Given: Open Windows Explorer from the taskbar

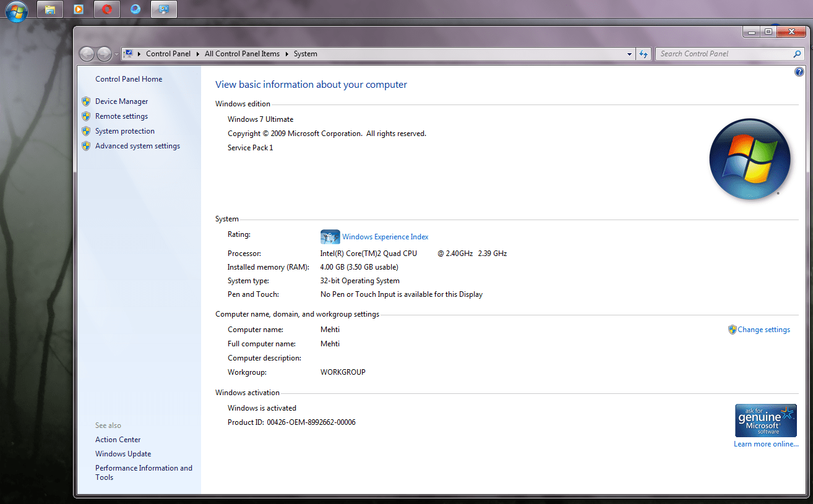Looking at the screenshot, I should tap(50, 9).
